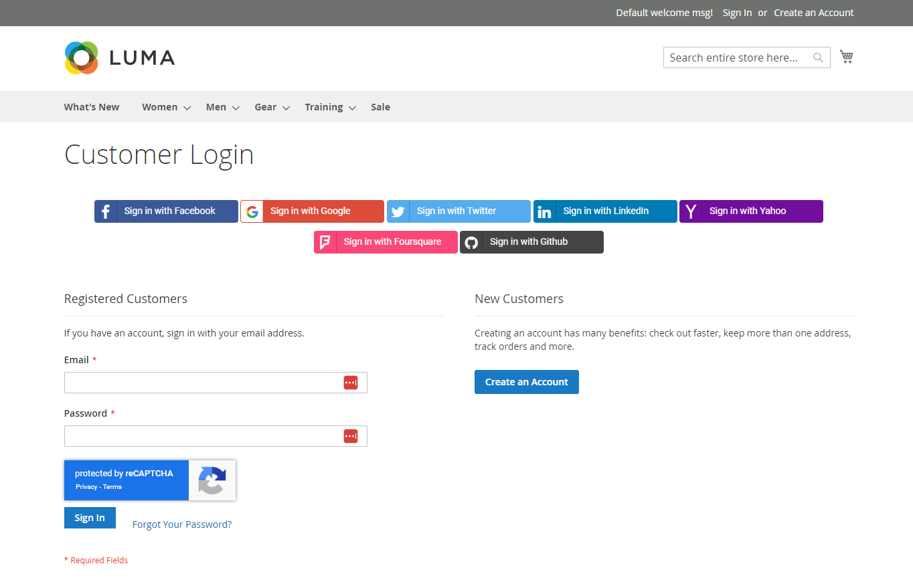The image size is (913, 588).
Task: Click the Facebook logo icon
Action: pos(106,211)
